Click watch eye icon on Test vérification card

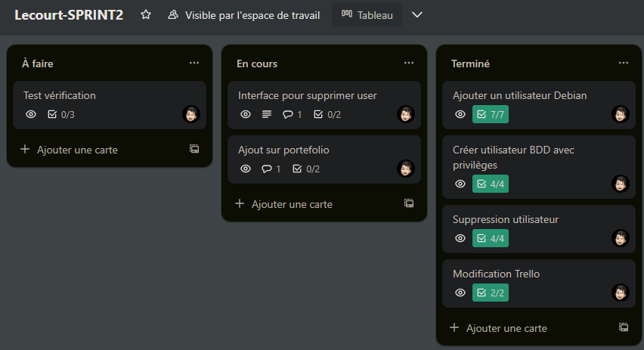point(31,115)
